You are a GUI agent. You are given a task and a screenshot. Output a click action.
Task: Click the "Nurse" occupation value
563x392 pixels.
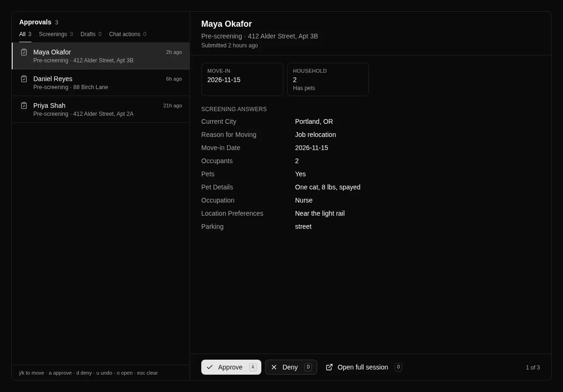pos(304,200)
